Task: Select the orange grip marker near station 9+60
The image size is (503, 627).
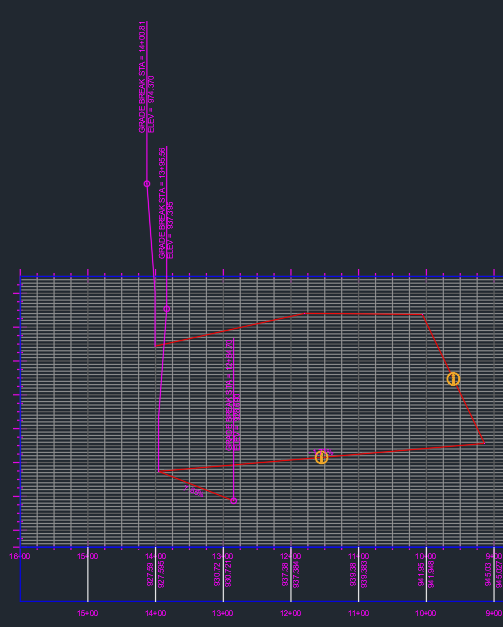Action: click(x=453, y=379)
